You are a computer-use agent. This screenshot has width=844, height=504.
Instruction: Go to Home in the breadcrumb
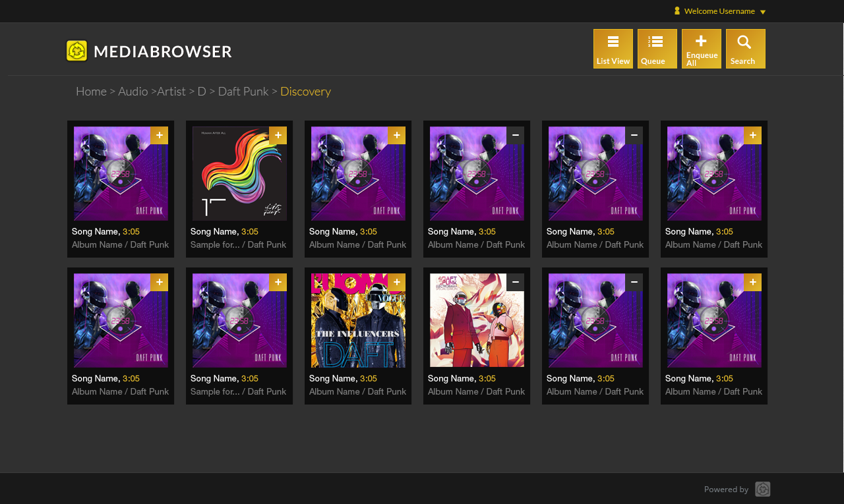91,92
